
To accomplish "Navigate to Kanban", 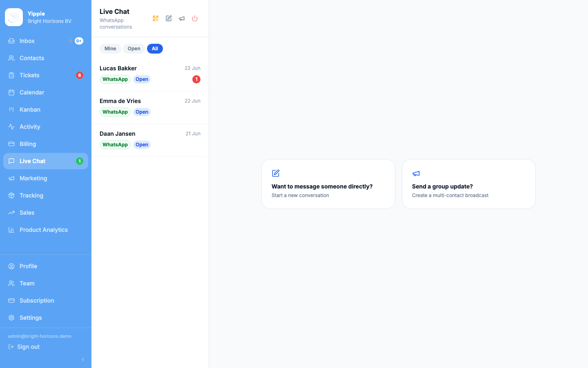I will [x=46, y=110].
